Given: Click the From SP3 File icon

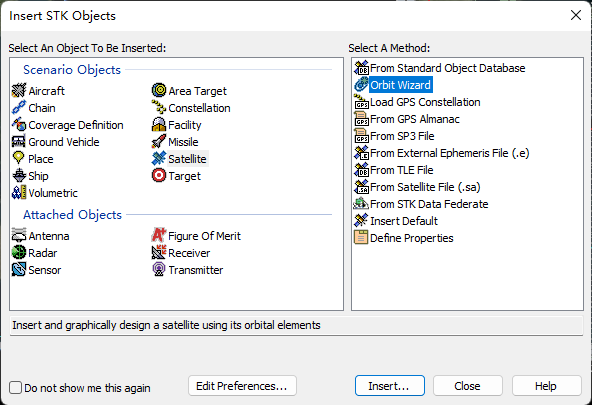Looking at the screenshot, I should pyautogui.click(x=361, y=136).
